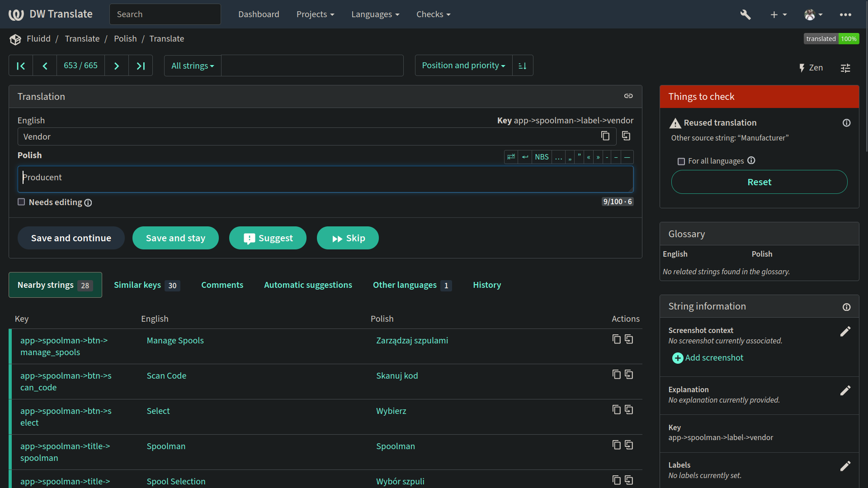
Task: Open the History tab
Action: [x=487, y=285]
